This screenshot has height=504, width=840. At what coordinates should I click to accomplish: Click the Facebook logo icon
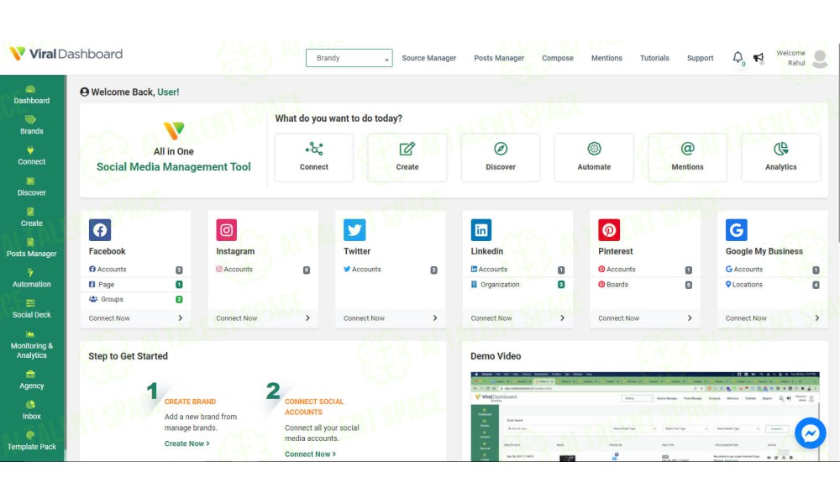100,230
